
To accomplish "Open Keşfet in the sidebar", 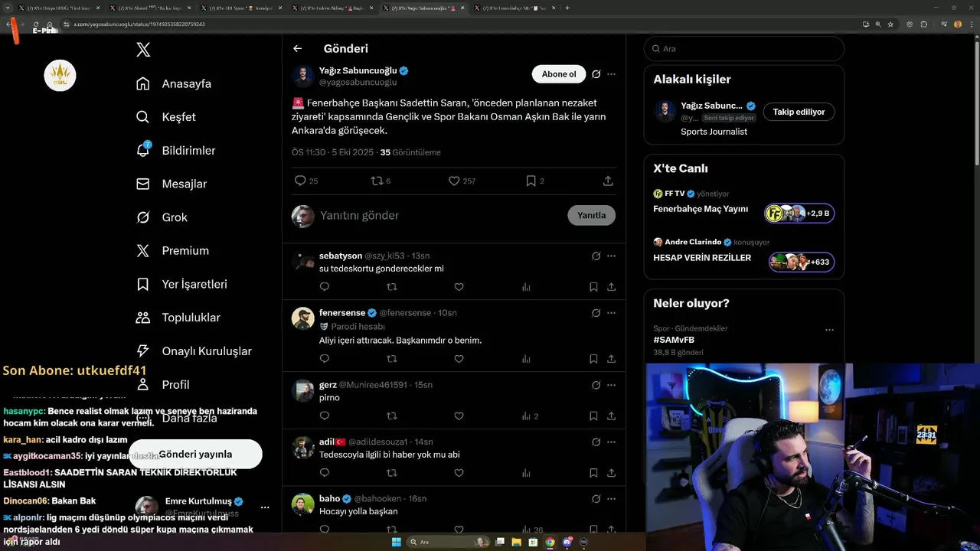I will click(166, 117).
